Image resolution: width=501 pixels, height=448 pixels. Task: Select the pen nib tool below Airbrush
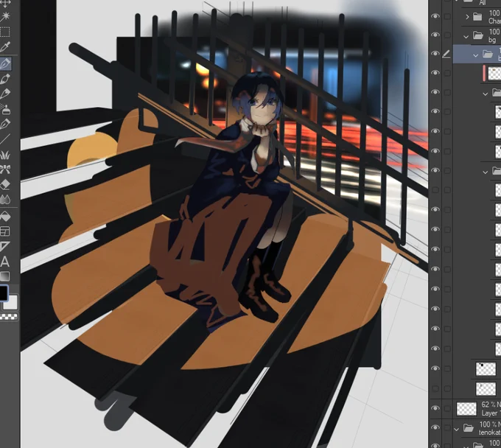point(5,124)
